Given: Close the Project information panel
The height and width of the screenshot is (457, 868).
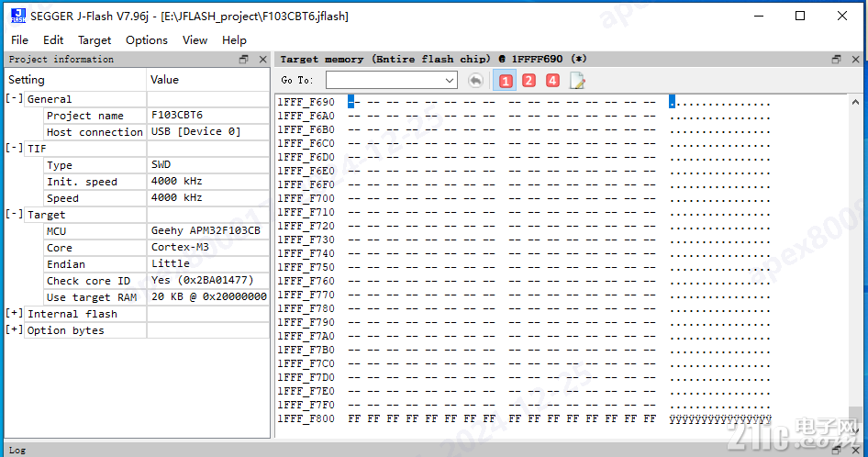Looking at the screenshot, I should coord(263,60).
